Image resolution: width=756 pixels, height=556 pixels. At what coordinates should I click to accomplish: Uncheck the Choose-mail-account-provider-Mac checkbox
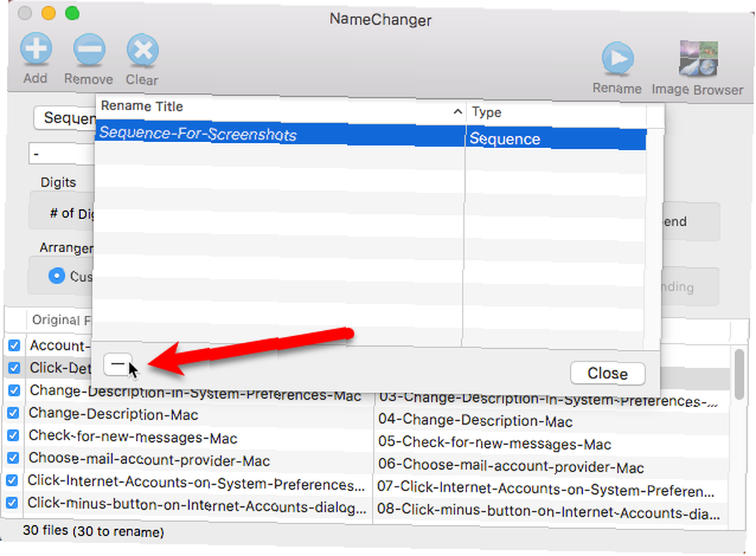(x=13, y=458)
